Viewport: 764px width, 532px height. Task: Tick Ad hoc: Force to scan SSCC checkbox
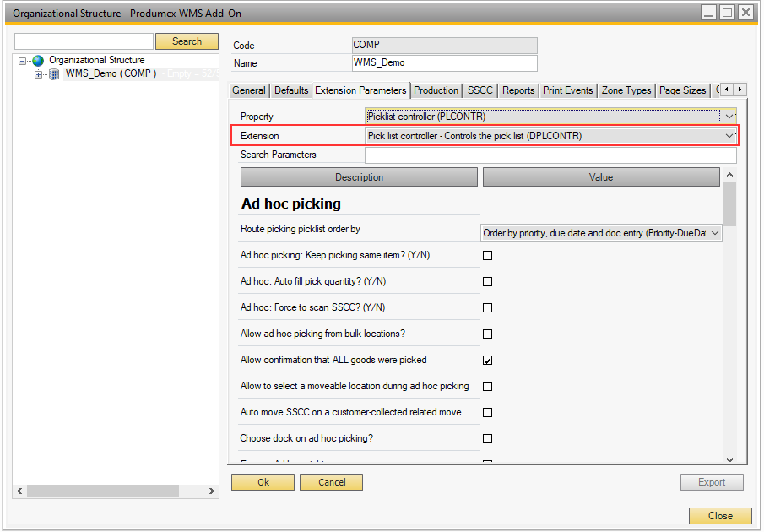[x=487, y=308]
